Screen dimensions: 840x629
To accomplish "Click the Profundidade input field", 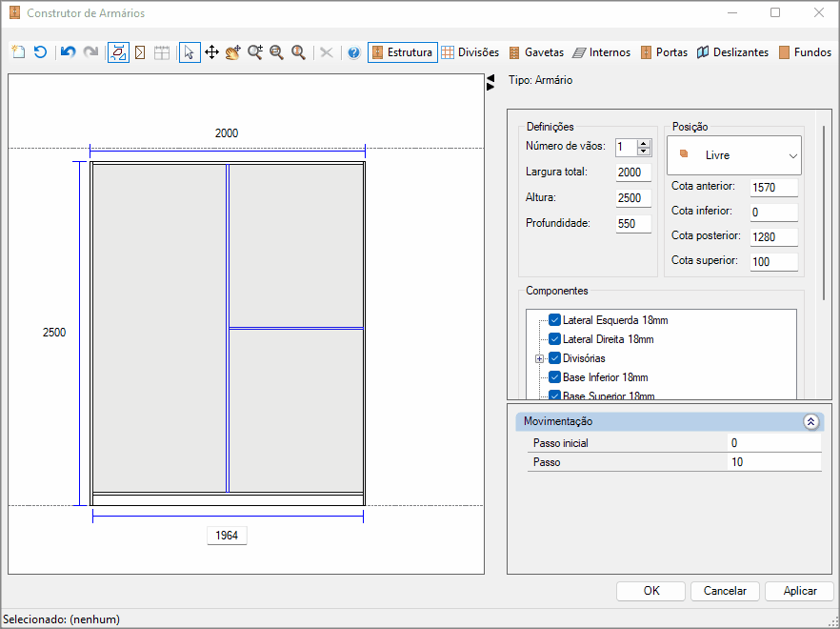I will (x=633, y=224).
